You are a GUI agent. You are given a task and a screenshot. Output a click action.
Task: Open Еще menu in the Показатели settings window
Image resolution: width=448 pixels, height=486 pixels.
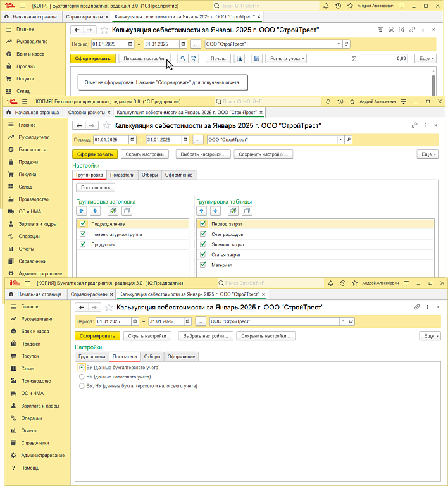point(430,336)
